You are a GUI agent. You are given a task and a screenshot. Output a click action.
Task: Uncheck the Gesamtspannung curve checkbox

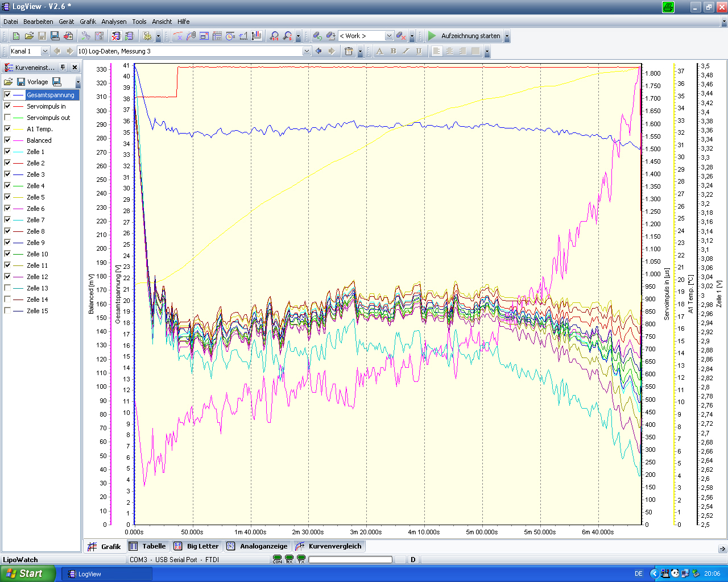coord(7,95)
